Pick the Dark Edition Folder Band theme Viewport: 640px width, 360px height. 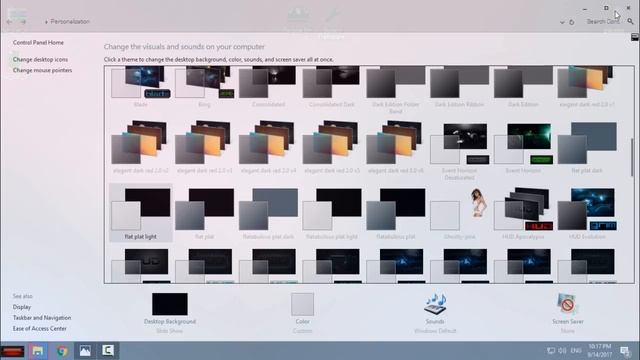pyautogui.click(x=396, y=89)
